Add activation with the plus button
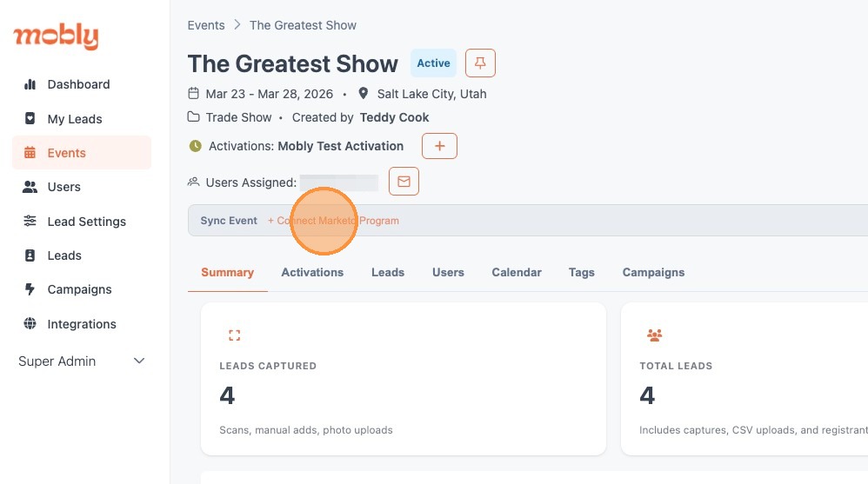Screen dimensions: 868x484 [x=439, y=146]
